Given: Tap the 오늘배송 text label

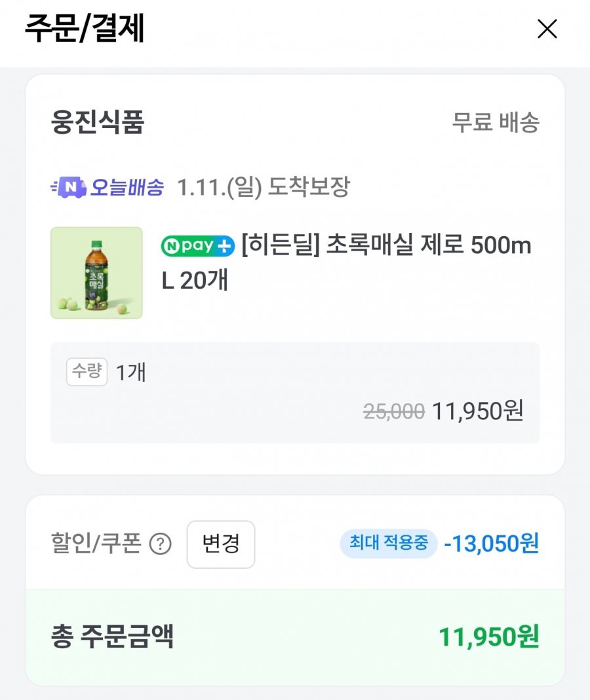Looking at the screenshot, I should click(127, 188).
